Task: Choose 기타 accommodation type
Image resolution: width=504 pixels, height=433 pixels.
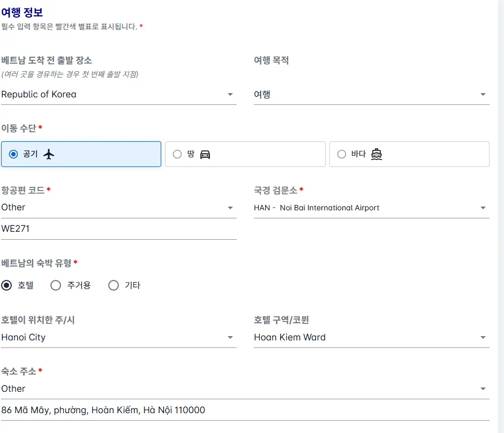Action: (x=114, y=285)
